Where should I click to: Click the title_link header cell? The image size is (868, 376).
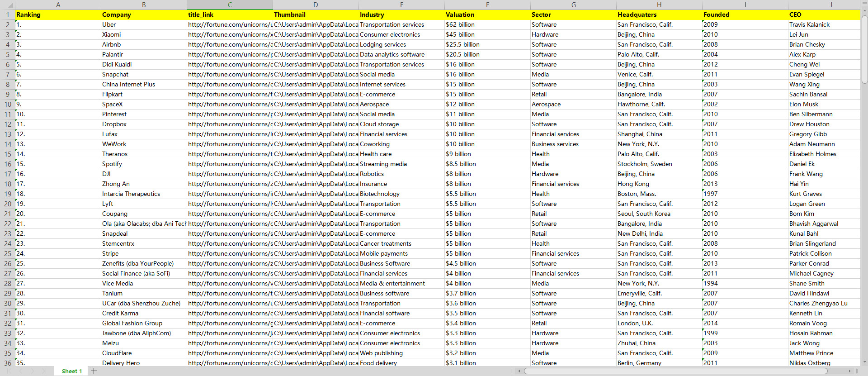(230, 14)
